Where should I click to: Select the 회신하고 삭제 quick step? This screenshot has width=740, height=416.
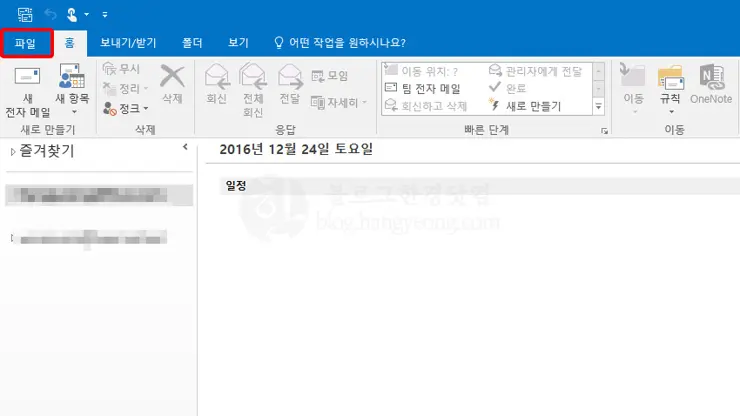point(426,106)
